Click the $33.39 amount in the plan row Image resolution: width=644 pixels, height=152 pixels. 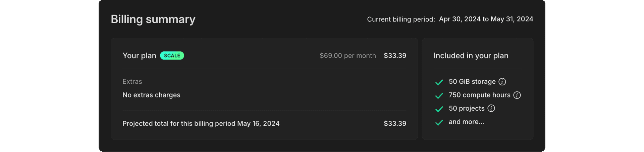coord(395,55)
